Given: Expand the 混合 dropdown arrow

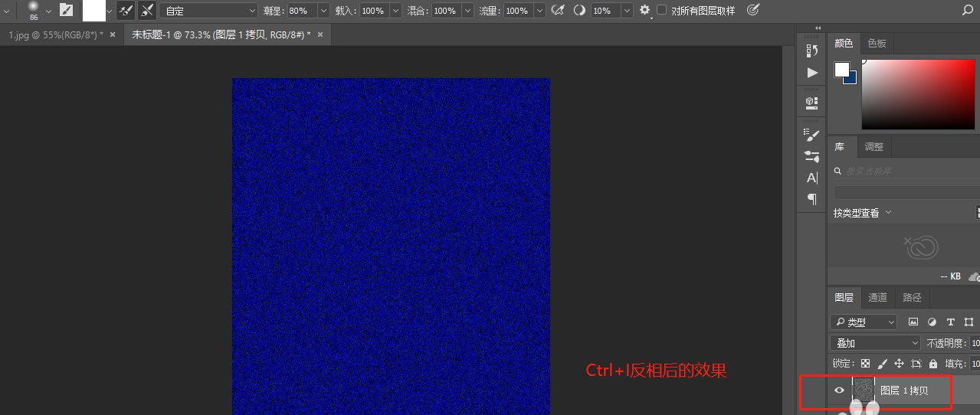Looking at the screenshot, I should coord(468,11).
